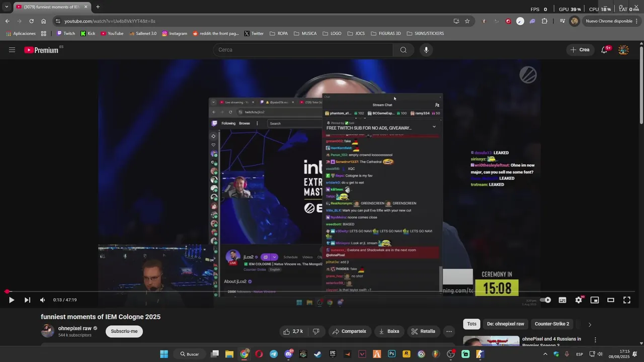Open Chrome tab search dropdown
This screenshot has height=362, width=644.
(7, 7)
